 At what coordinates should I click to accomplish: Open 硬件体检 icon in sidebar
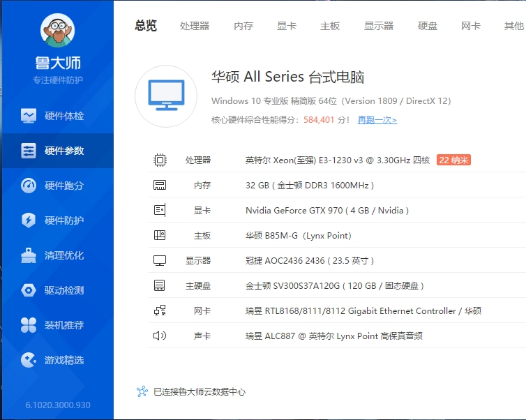coord(29,116)
